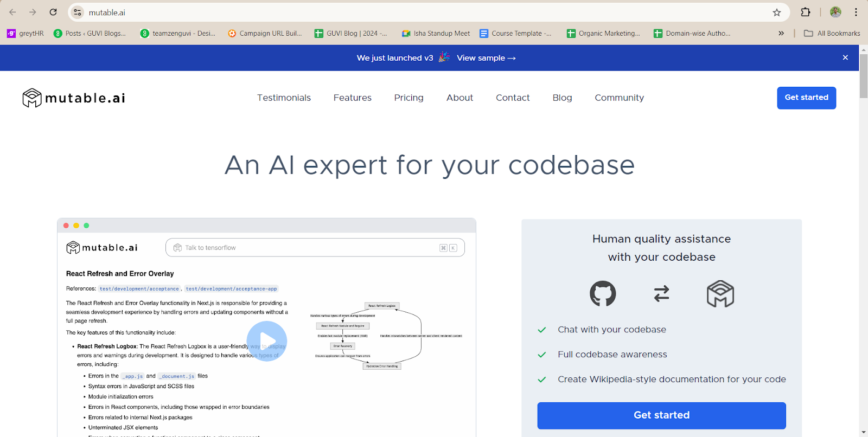Open the GUVI Blog 2024 sheet bookmark

(351, 33)
